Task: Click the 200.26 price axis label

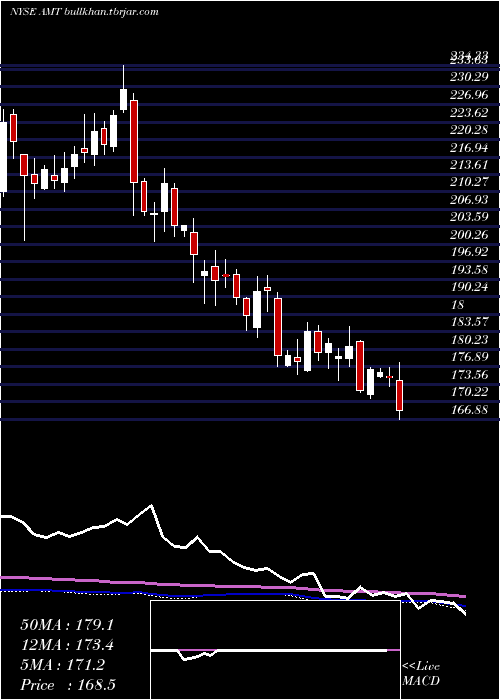Action: tap(469, 235)
